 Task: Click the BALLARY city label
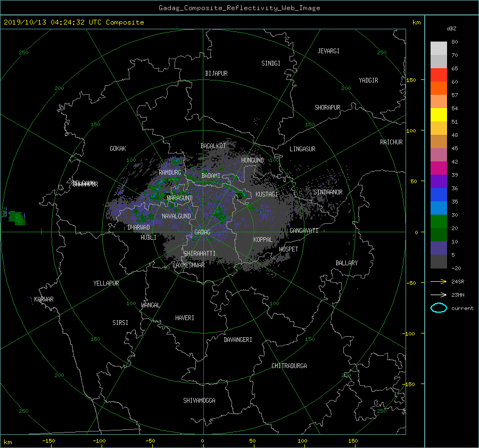[x=346, y=263]
